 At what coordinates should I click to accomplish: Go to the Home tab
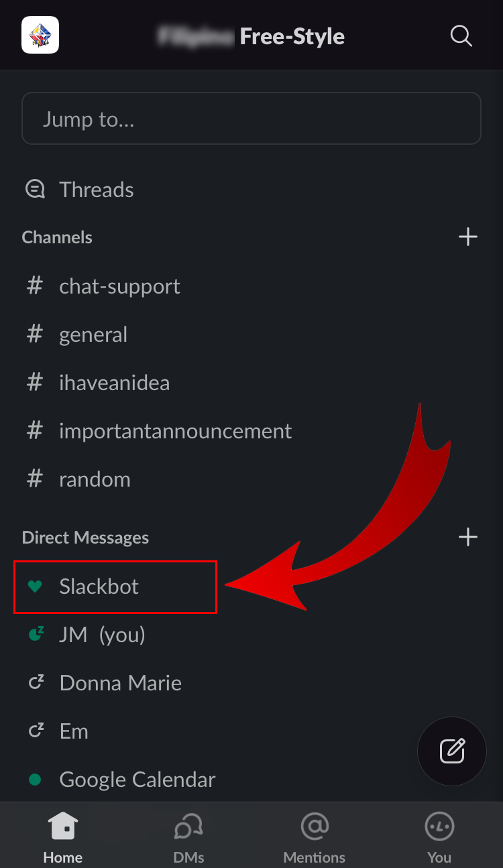[x=63, y=838]
